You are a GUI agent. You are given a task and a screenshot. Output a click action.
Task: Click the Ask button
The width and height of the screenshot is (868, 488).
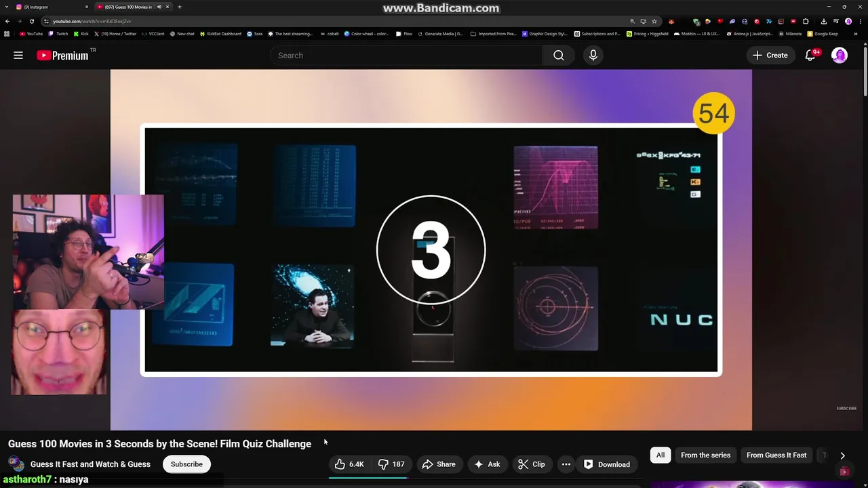(x=487, y=464)
